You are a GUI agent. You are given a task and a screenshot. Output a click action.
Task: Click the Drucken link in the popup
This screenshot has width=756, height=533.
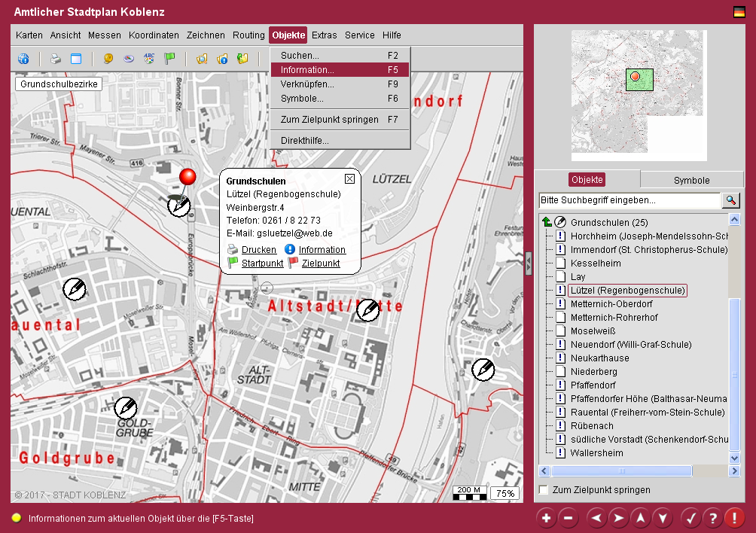pos(258,250)
